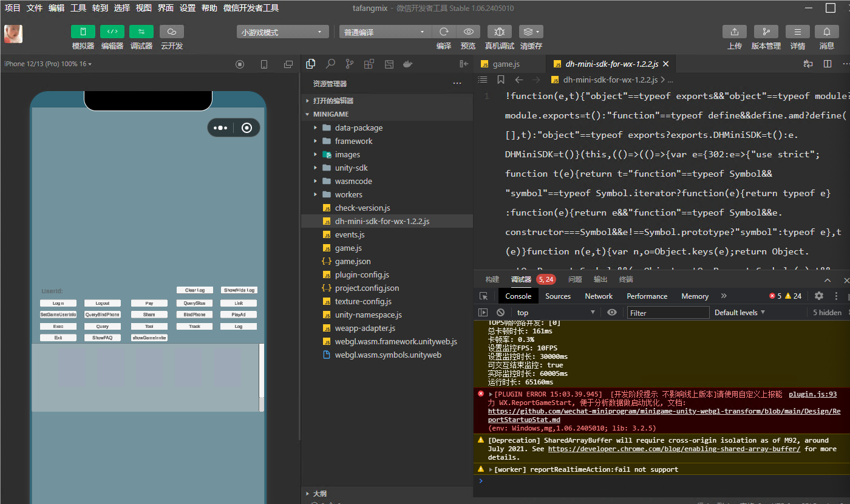This screenshot has height=504, width=850.
Task: Open the 微信开发者工具 menu
Action: point(251,8)
